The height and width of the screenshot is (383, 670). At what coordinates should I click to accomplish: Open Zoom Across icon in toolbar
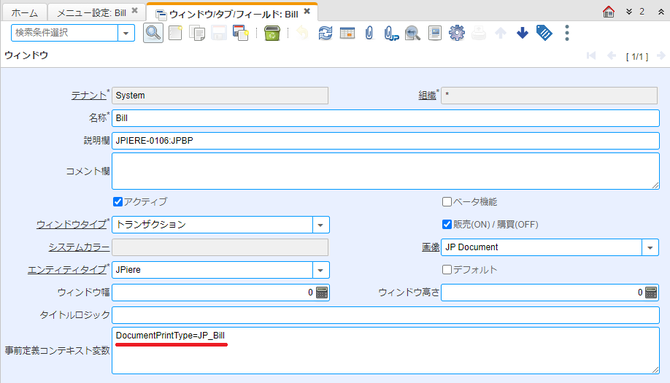(412, 33)
